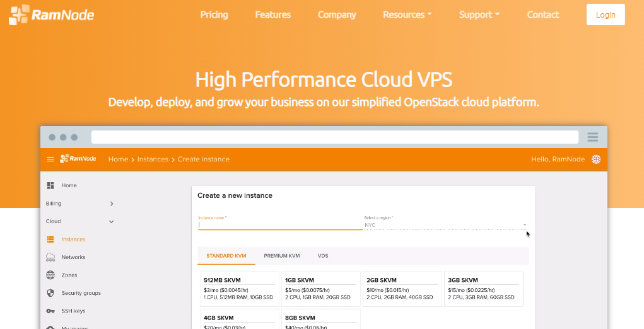Click the Networks label in sidebar

coord(74,257)
